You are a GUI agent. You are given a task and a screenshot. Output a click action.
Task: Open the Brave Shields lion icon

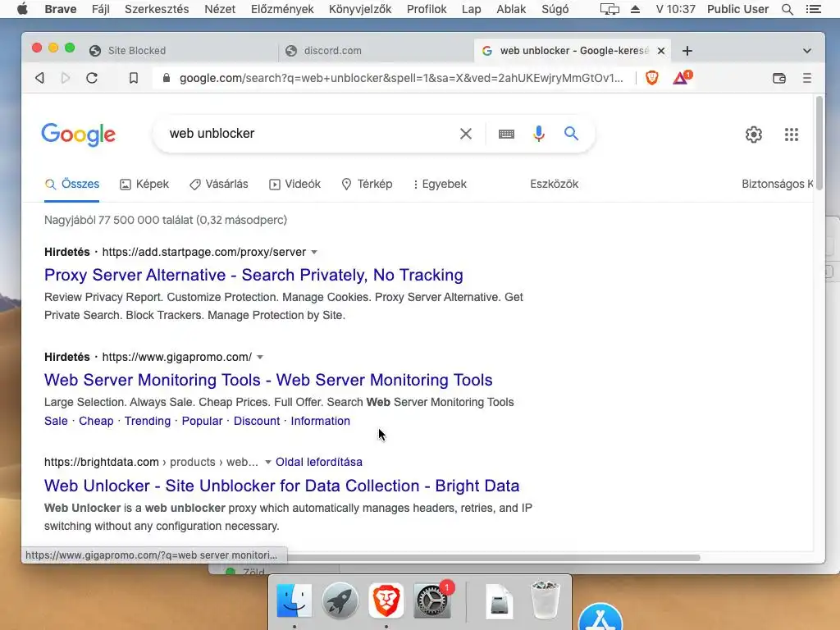click(x=652, y=78)
